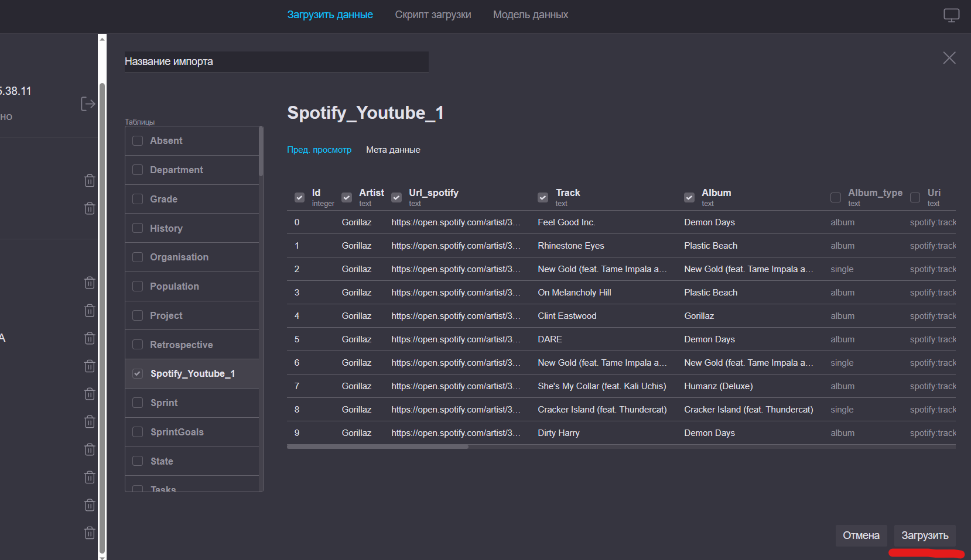Viewport: 971px width, 560px height.
Task: Uncheck the Id column checkbox
Action: tap(299, 198)
